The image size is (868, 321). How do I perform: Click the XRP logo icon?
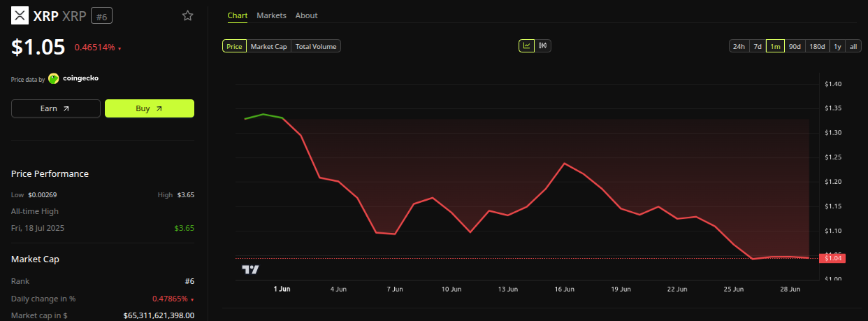click(20, 15)
